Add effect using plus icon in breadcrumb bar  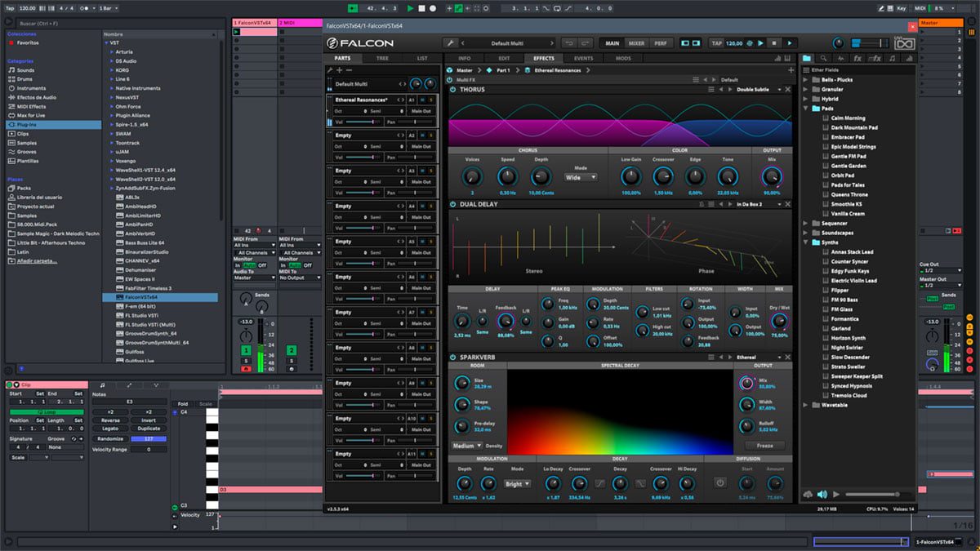click(791, 70)
